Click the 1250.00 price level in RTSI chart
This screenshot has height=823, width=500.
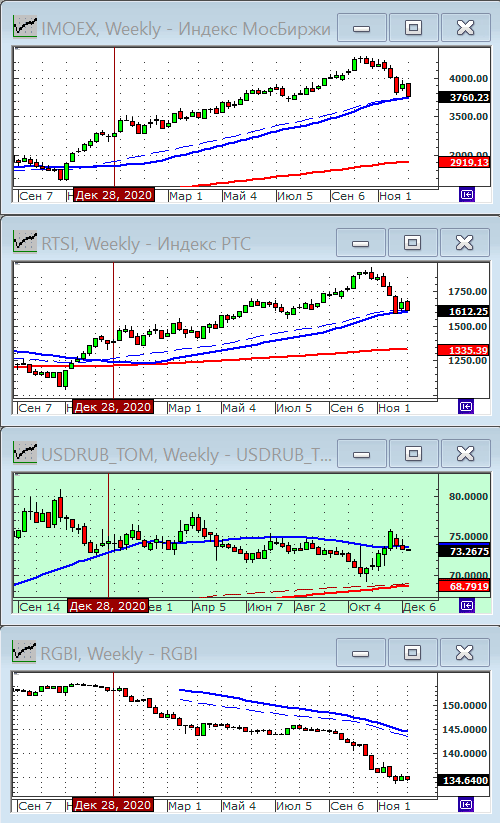point(467,361)
